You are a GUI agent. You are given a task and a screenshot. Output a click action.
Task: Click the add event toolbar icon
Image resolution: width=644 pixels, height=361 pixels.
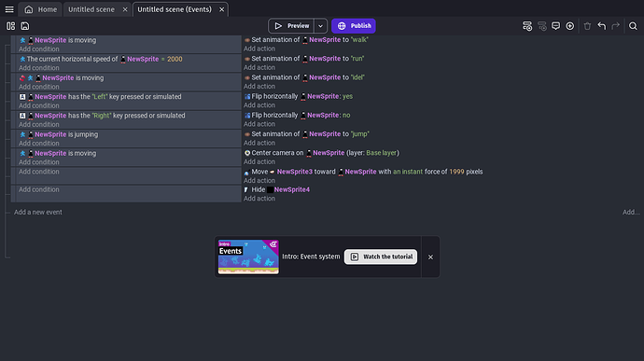pyautogui.click(x=527, y=26)
